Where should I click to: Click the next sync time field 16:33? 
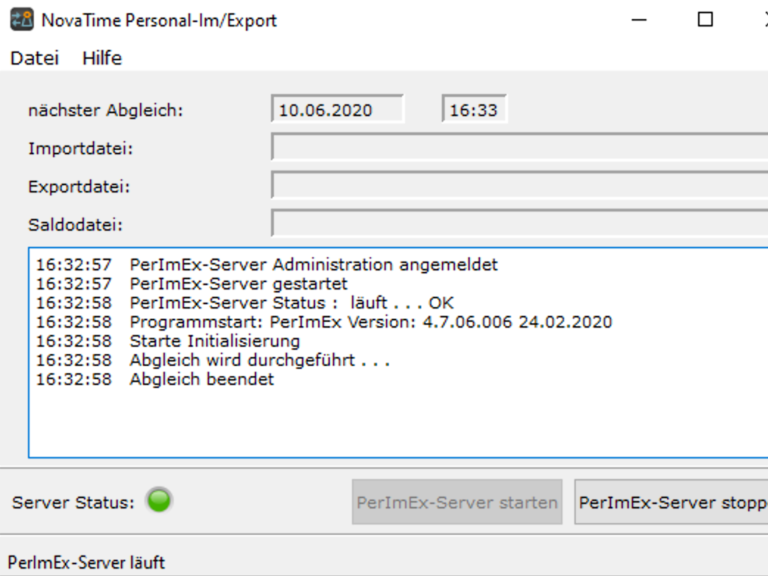tap(474, 110)
